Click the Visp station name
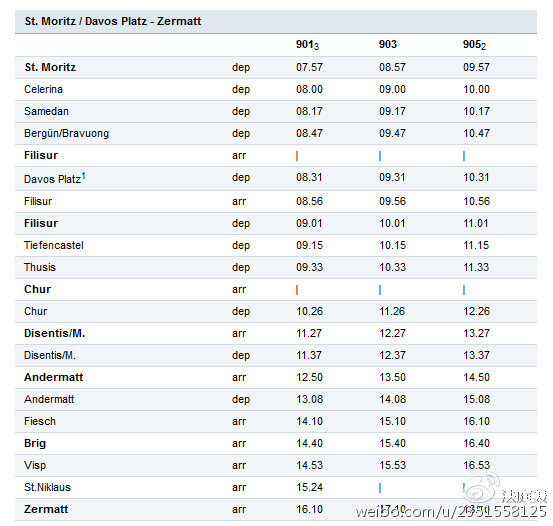Screen dimensions: 553x526 [35, 465]
